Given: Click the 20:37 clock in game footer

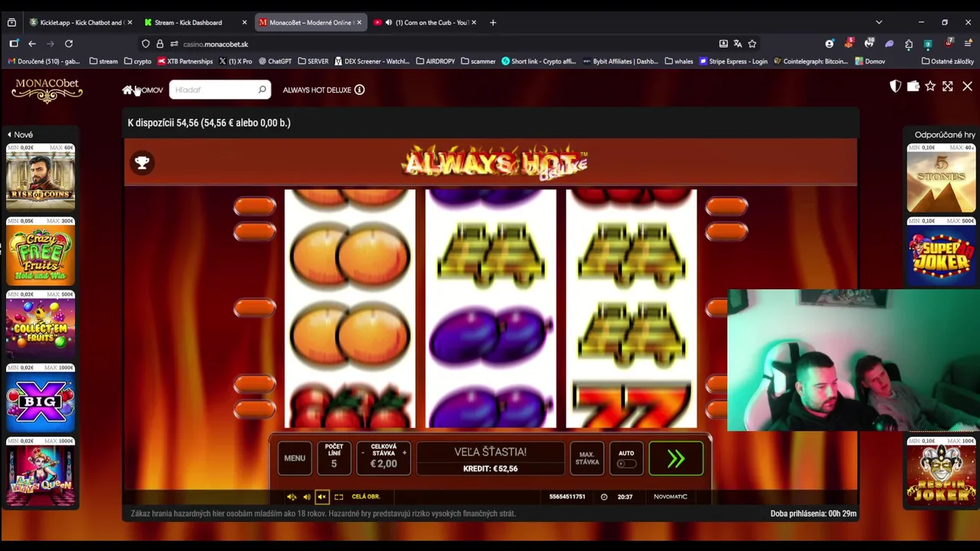Looking at the screenshot, I should 625,497.
